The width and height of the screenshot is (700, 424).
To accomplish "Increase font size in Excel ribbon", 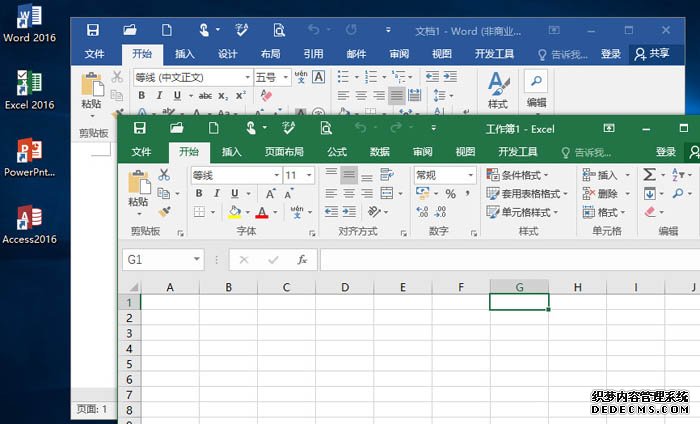I will (x=270, y=194).
